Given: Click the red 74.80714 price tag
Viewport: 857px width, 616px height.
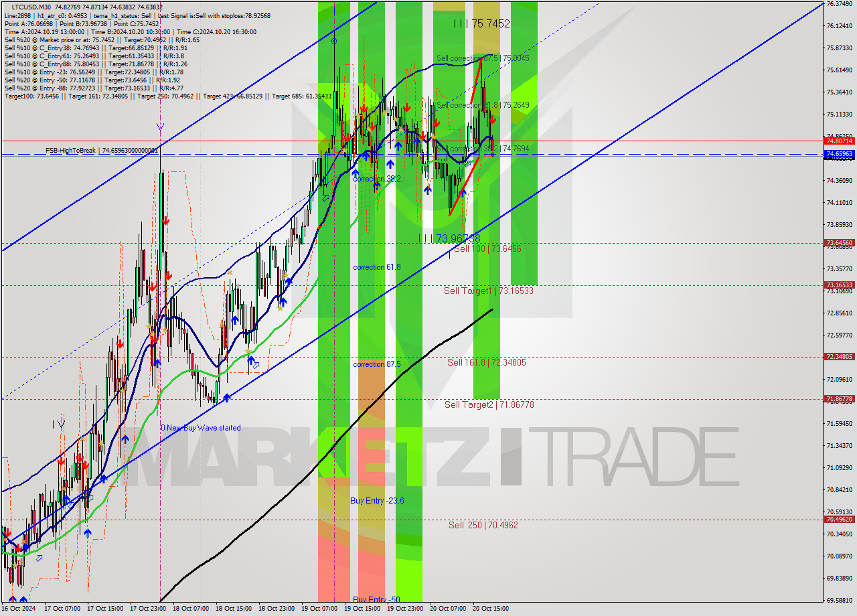Looking at the screenshot, I should 840,141.
